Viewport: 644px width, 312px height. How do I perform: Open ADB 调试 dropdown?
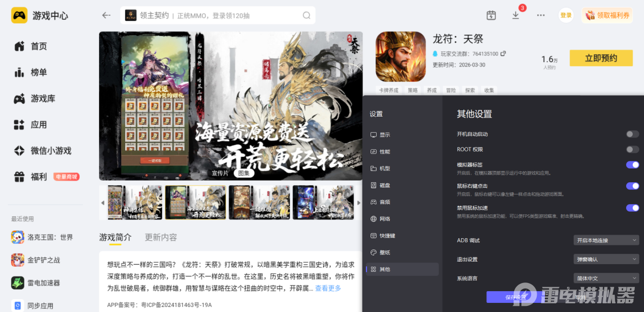pyautogui.click(x=606, y=240)
